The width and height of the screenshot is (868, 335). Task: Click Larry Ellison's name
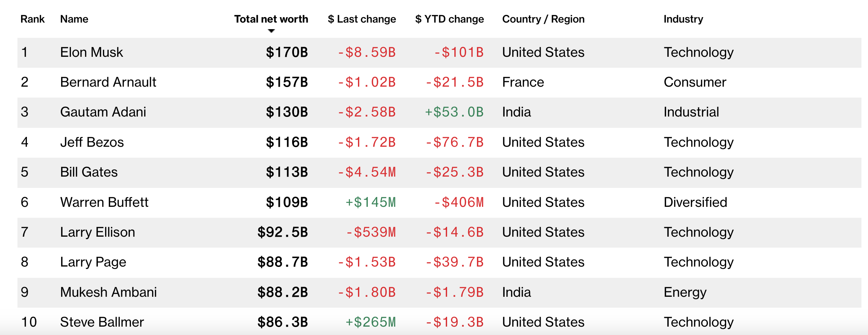point(97,232)
